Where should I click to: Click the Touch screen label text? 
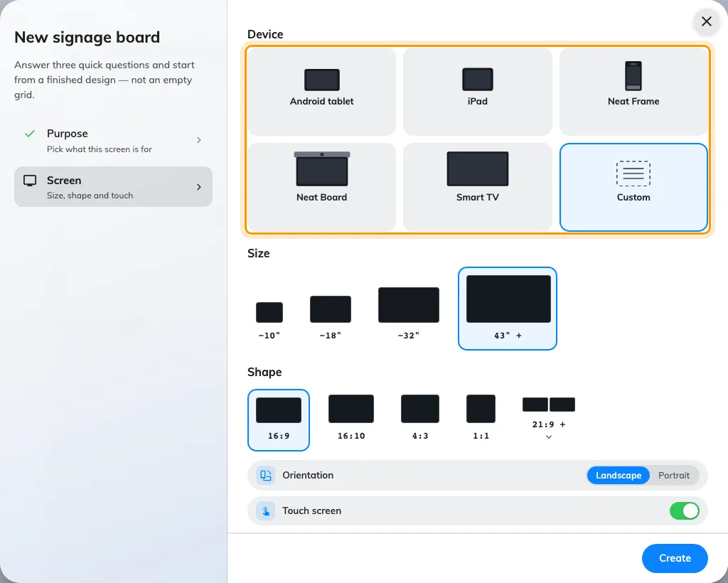pos(311,511)
